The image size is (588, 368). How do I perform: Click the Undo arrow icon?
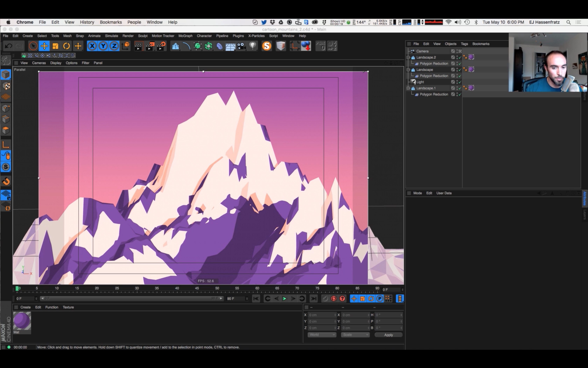[9, 46]
